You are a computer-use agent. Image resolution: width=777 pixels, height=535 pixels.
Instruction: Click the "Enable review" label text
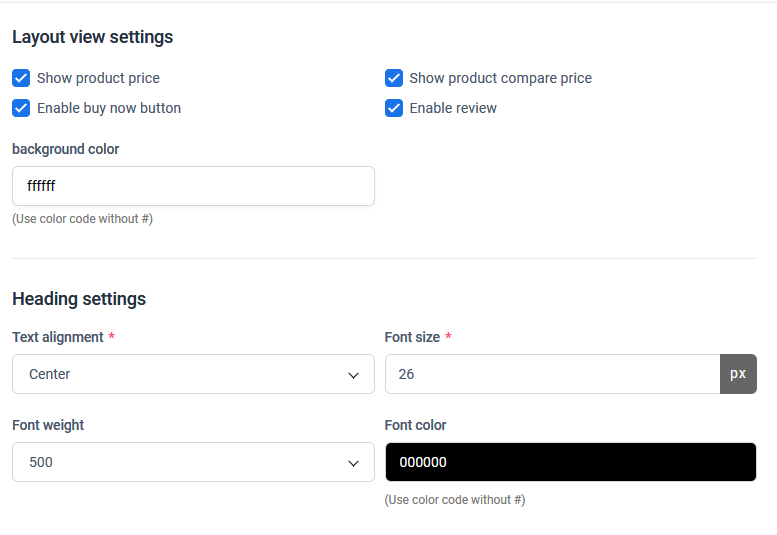(453, 108)
